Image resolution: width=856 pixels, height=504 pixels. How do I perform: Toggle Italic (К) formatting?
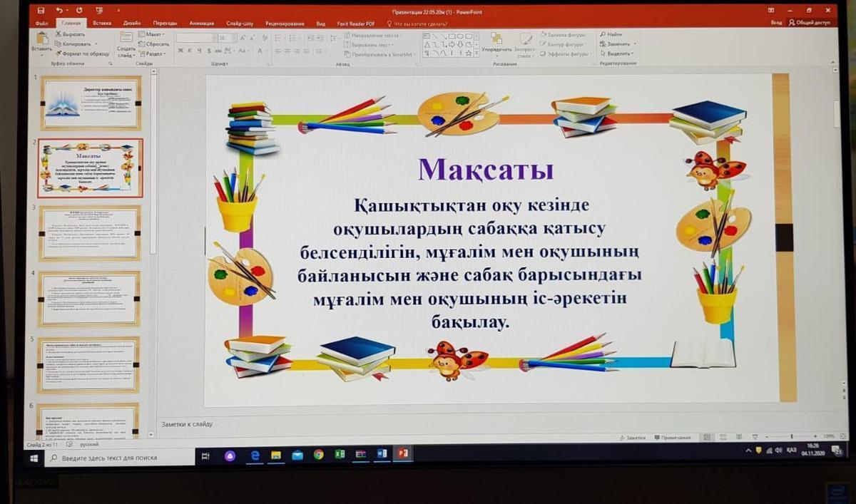tap(190, 51)
